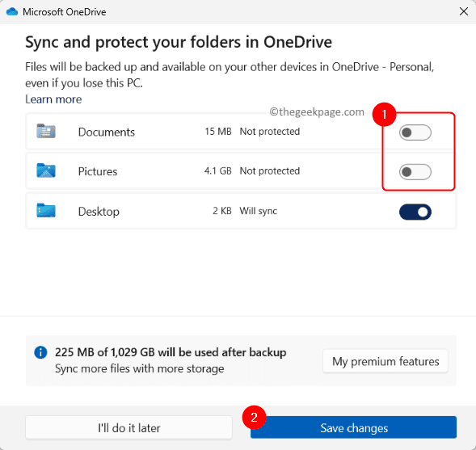Click the 15 MB size value

click(218, 132)
